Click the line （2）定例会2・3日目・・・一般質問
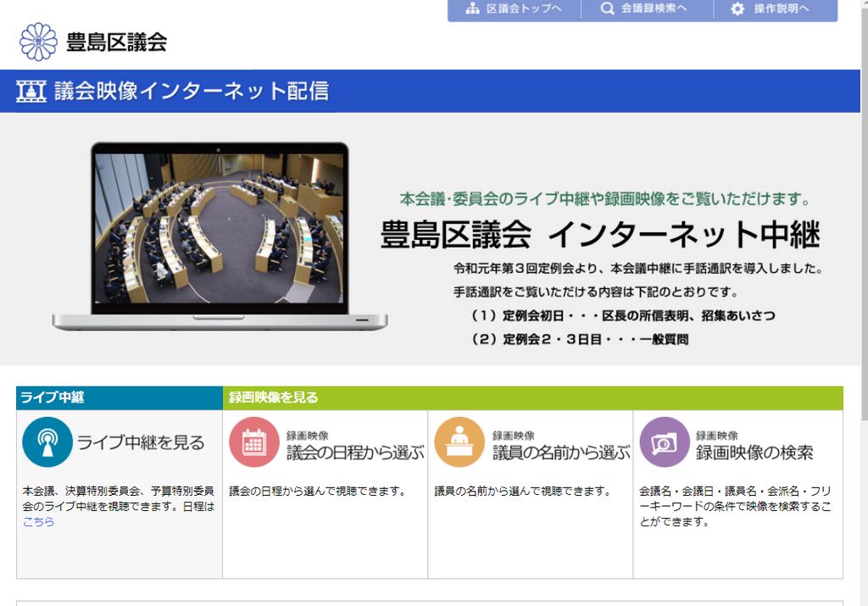Screen dimensions: 868x606 pyautogui.click(x=580, y=339)
